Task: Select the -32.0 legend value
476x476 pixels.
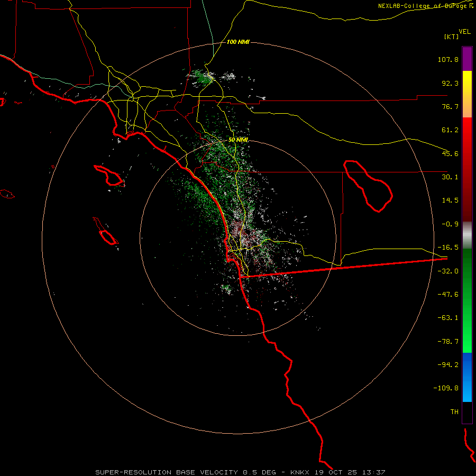Action: 448,271
